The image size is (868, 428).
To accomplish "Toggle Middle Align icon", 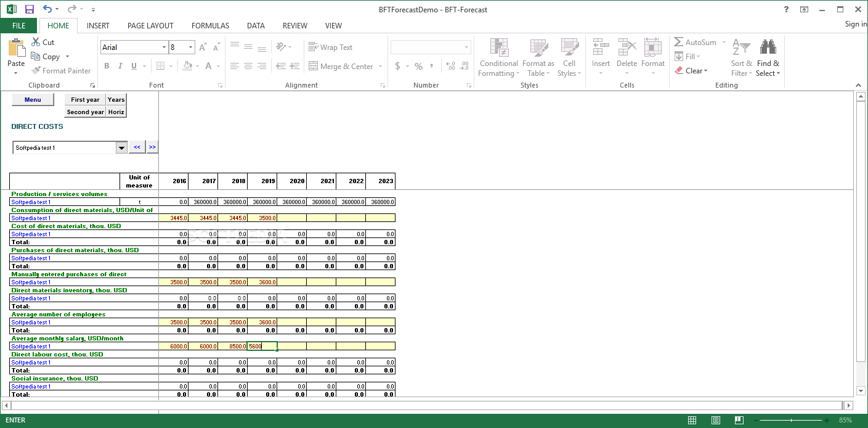I will [248, 47].
